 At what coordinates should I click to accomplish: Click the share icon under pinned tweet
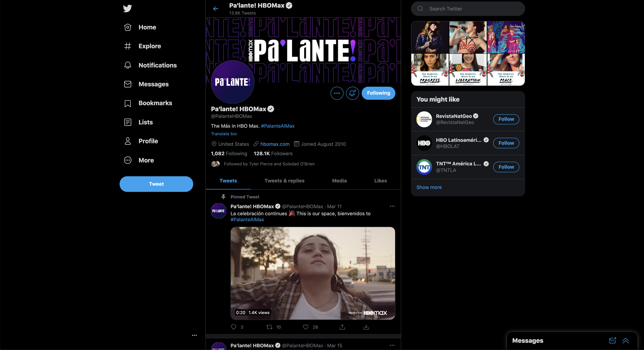point(342,327)
